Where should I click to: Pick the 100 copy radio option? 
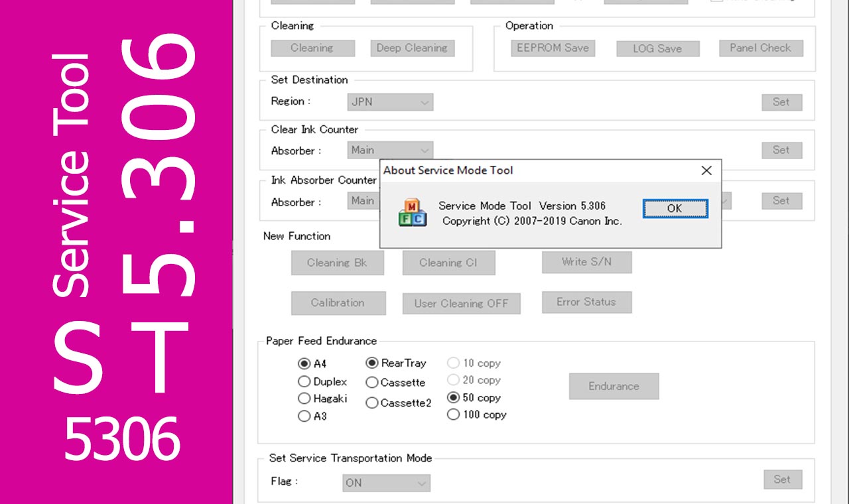point(454,414)
